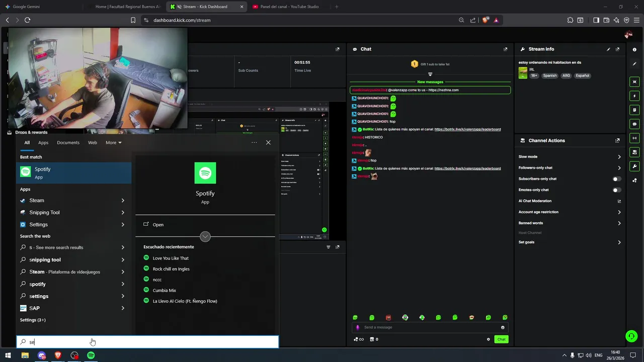Open Brave Wallet icon
Viewport: 644px width, 362px height.
tap(606, 20)
